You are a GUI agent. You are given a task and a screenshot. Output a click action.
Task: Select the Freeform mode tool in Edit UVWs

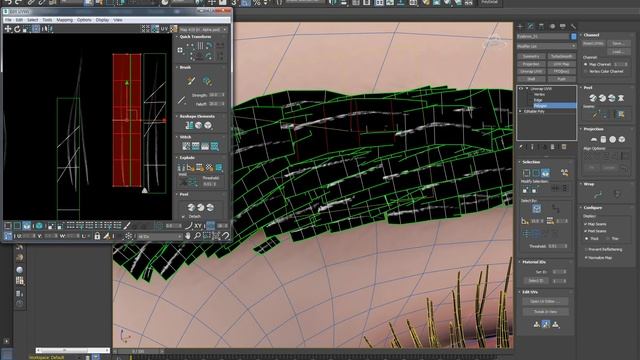tap(36, 29)
